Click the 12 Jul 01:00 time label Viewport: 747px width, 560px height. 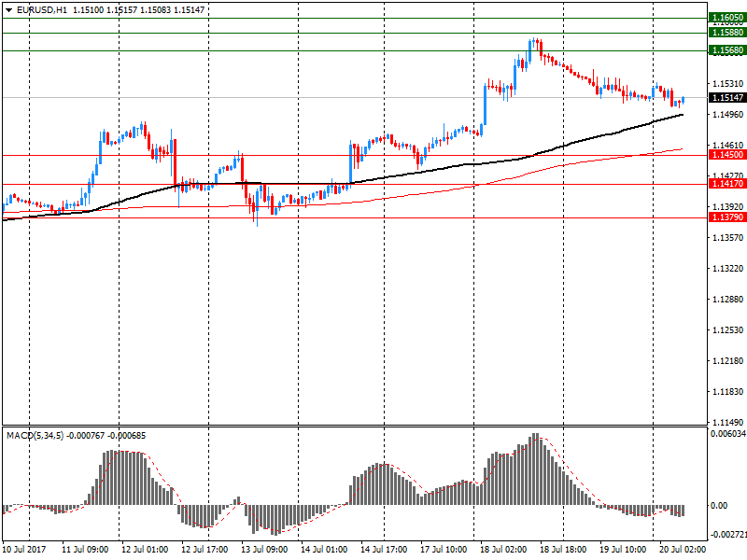145,550
